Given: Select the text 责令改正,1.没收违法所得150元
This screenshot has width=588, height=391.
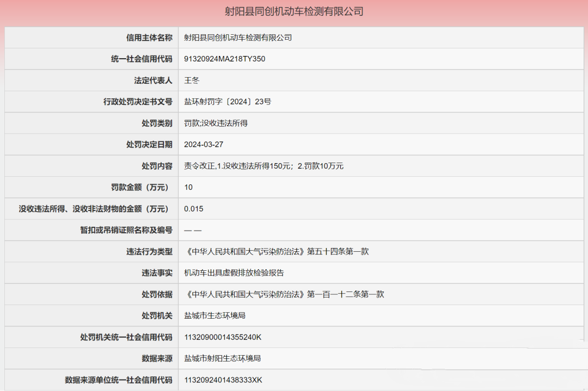Looking at the screenshot, I should (x=237, y=165).
